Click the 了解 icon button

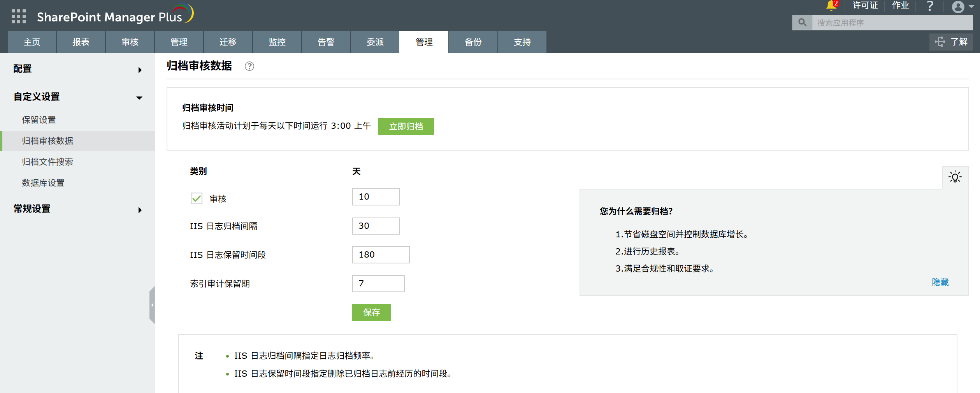click(951, 42)
